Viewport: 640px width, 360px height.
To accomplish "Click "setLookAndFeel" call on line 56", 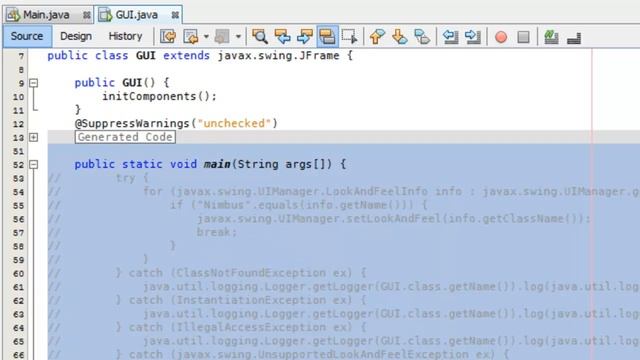I will click(393, 219).
